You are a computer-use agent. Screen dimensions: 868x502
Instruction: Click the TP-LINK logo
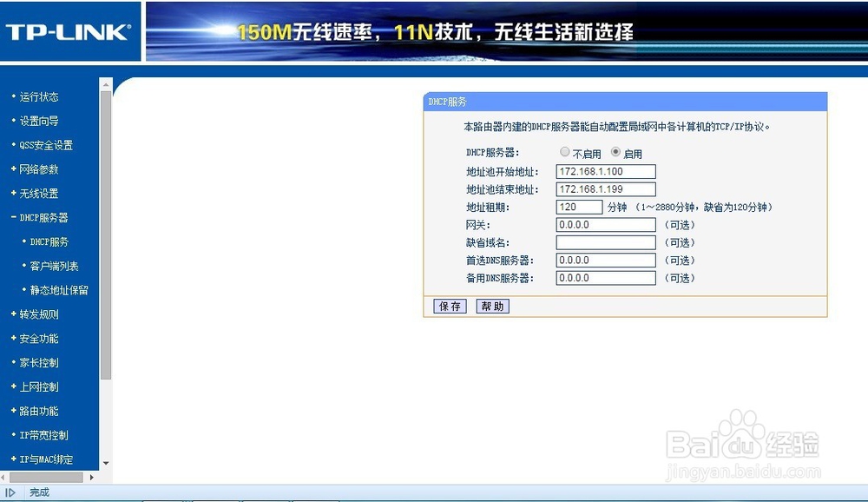(x=68, y=32)
